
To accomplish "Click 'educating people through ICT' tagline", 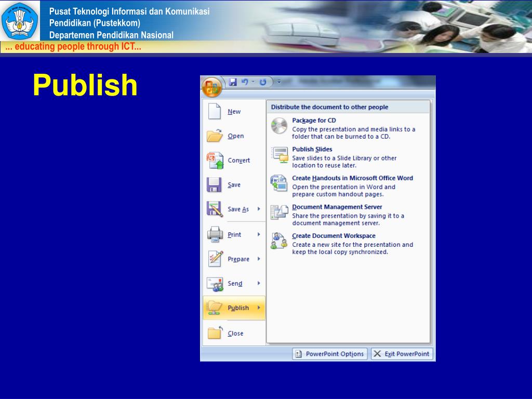I will pyautogui.click(x=73, y=46).
